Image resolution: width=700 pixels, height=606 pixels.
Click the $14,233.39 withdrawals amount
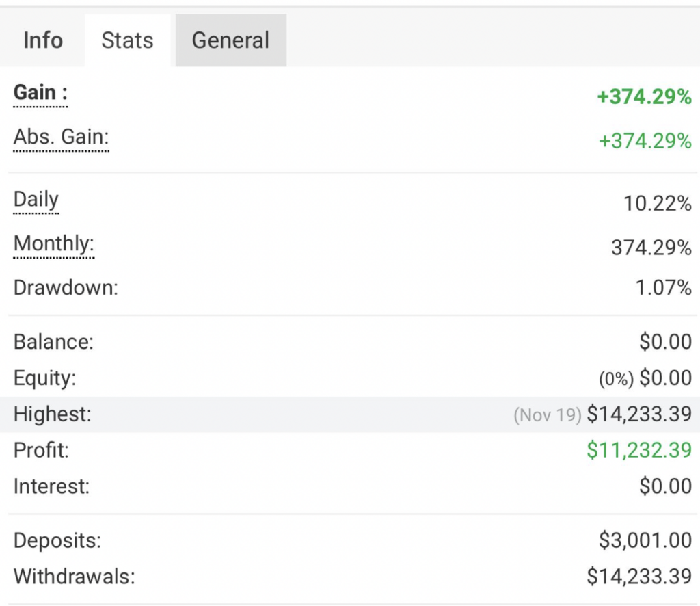pos(639,576)
